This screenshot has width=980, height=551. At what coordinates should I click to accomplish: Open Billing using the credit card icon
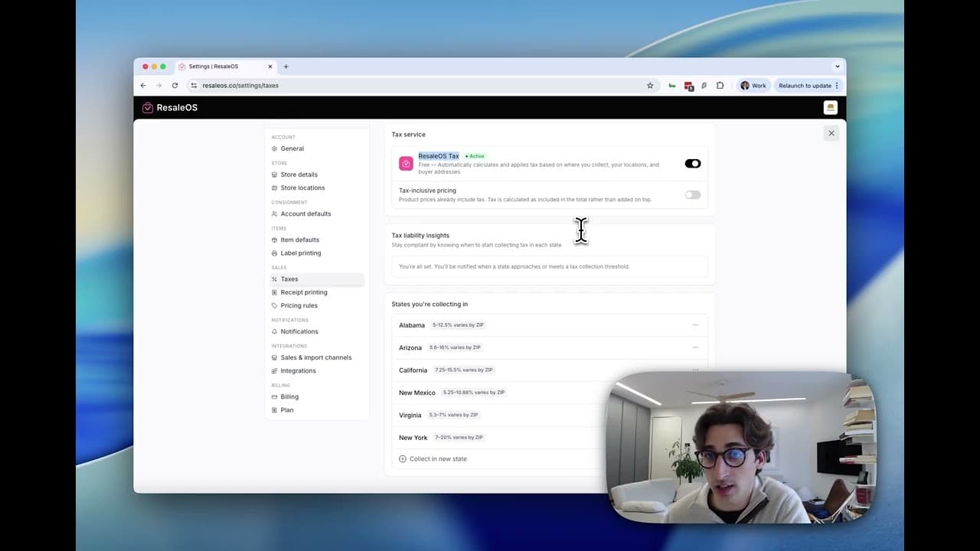coord(274,396)
